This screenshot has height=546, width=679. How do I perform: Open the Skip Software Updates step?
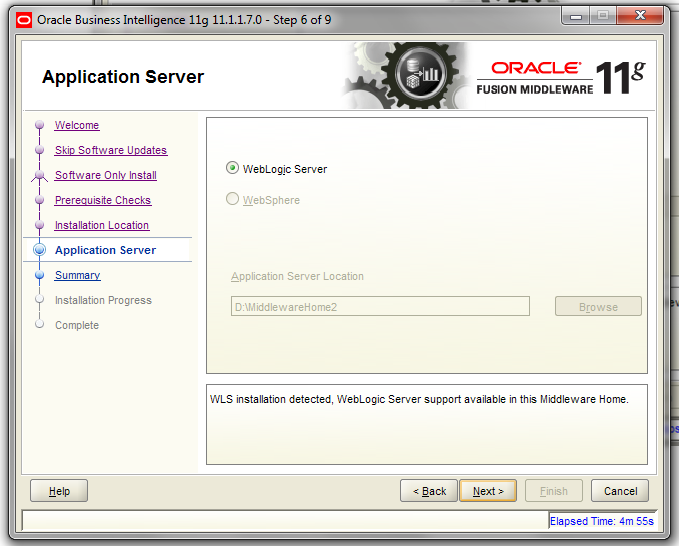point(111,150)
